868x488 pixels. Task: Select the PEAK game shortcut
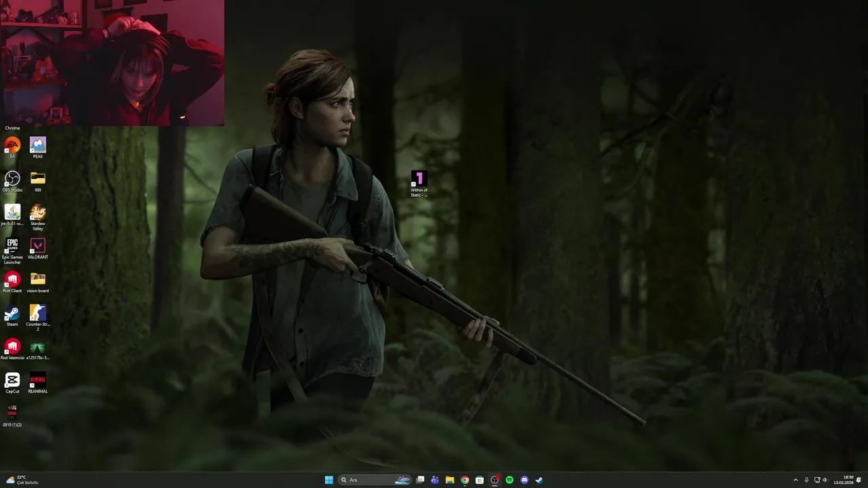38,147
